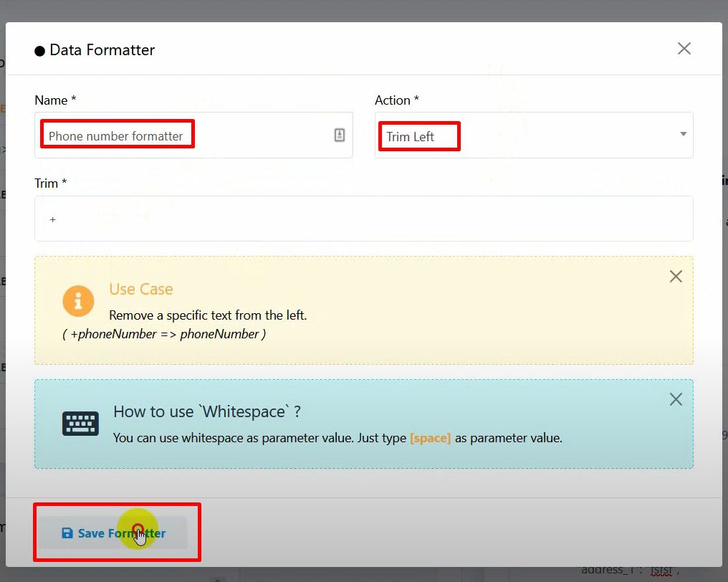This screenshot has width=728, height=582.
Task: Click the floppy disk icon on Save Formatter
Action: pos(67,533)
